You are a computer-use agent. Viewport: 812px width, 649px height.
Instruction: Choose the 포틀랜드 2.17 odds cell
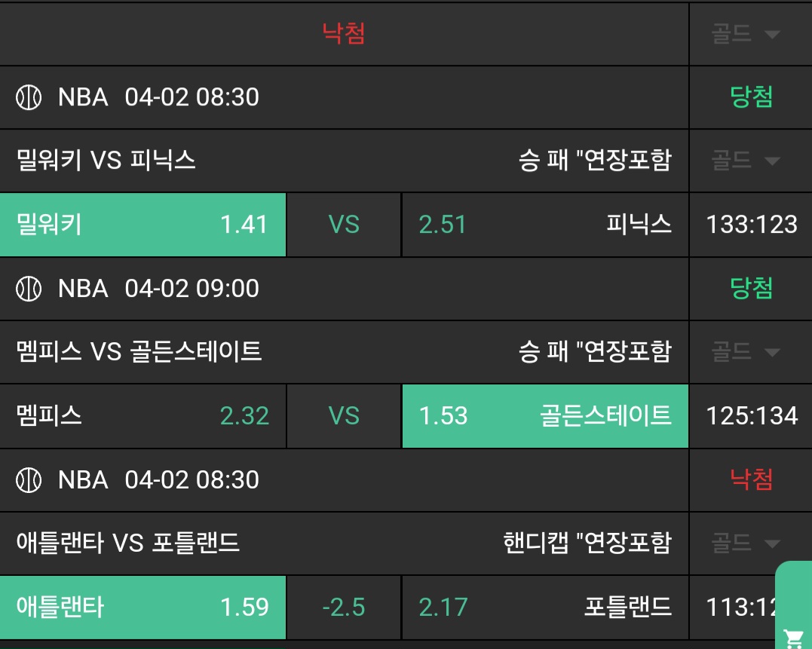(x=545, y=608)
